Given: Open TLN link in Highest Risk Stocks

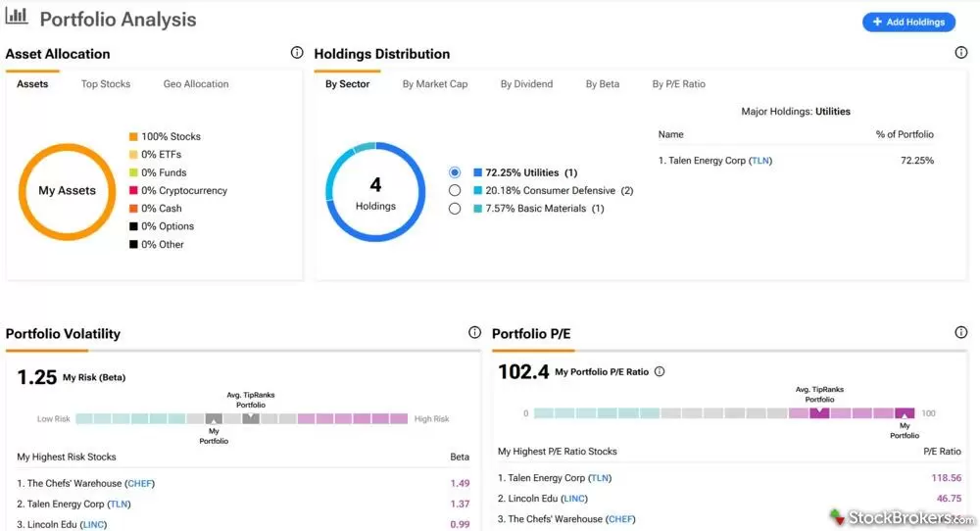Looking at the screenshot, I should pos(119,505).
